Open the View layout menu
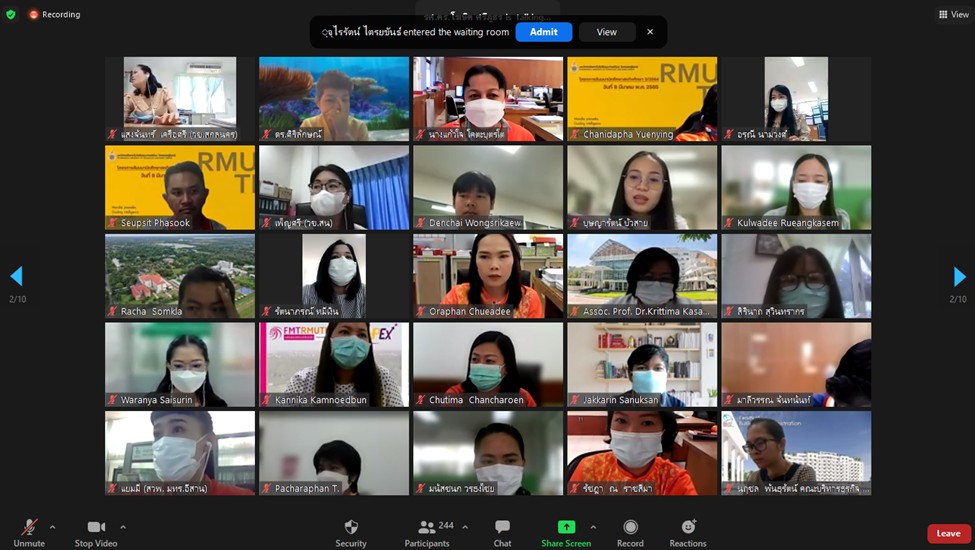This screenshot has width=975, height=550. tap(951, 15)
